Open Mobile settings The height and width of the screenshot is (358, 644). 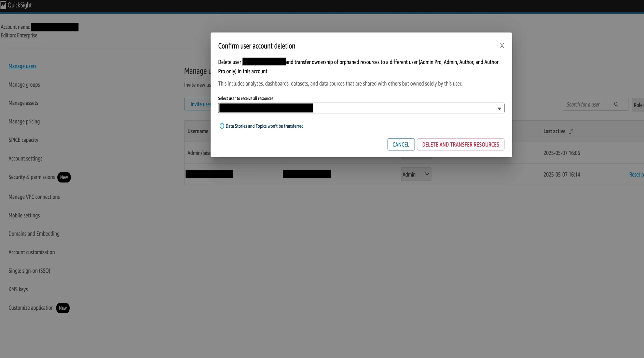coord(24,216)
